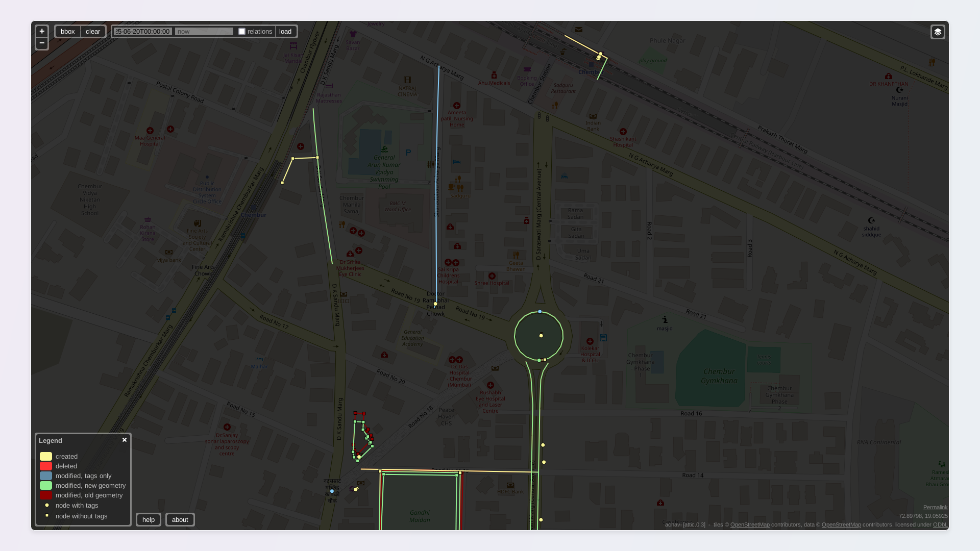Image resolution: width=980 pixels, height=551 pixels.
Task: Open OpenStreetMap tiles attribution link
Action: pyautogui.click(x=750, y=524)
